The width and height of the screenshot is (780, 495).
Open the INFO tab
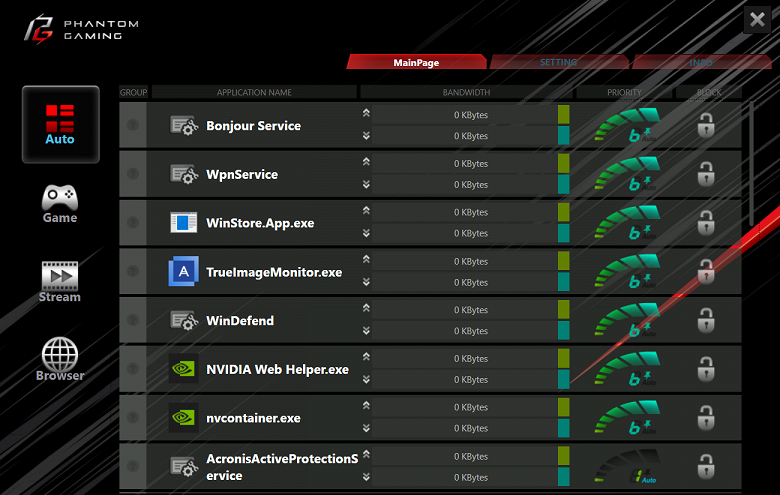701,62
